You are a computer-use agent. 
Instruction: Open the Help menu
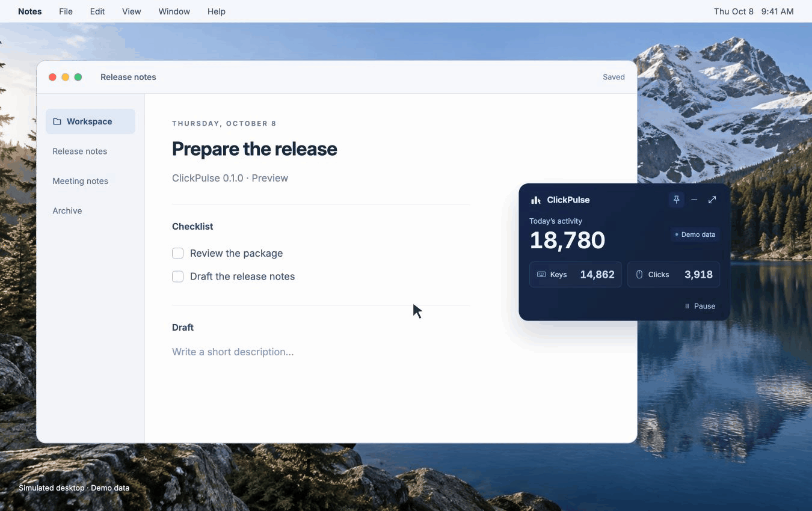coord(217,11)
